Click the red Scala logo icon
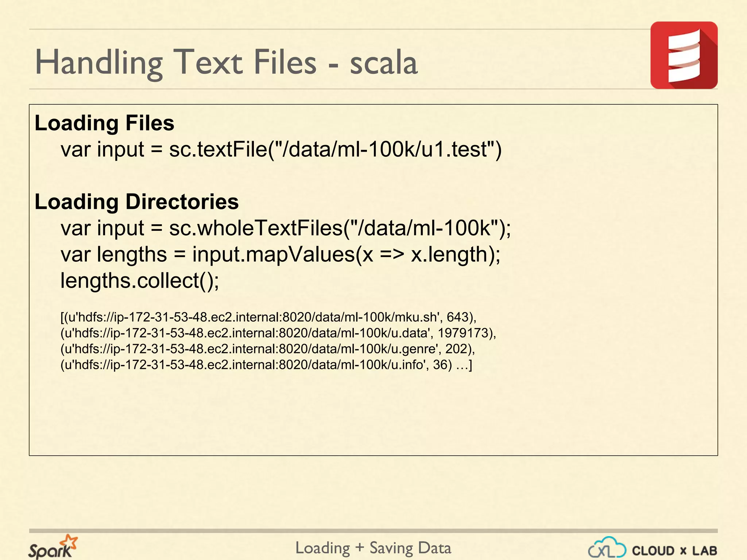Screen dimensions: 747x560 click(684, 55)
